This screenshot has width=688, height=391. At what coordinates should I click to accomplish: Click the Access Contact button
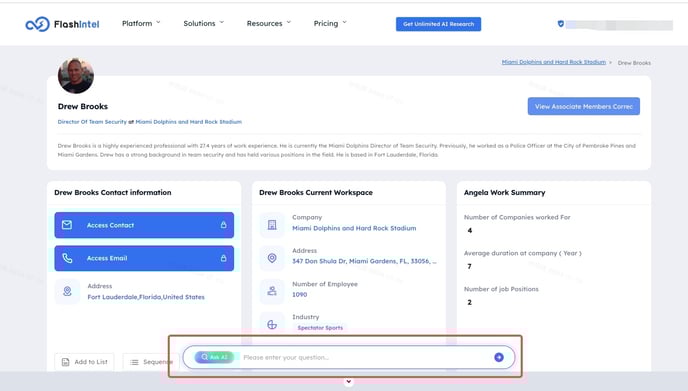144,225
